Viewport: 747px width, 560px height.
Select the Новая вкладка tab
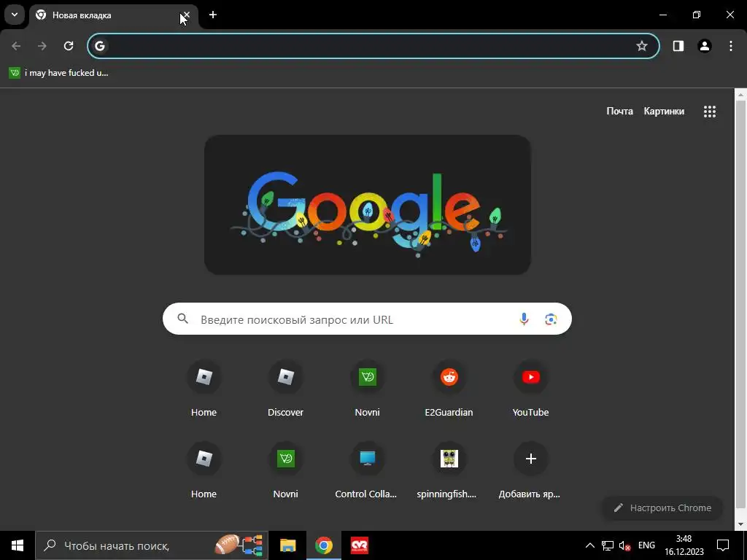pyautogui.click(x=113, y=15)
